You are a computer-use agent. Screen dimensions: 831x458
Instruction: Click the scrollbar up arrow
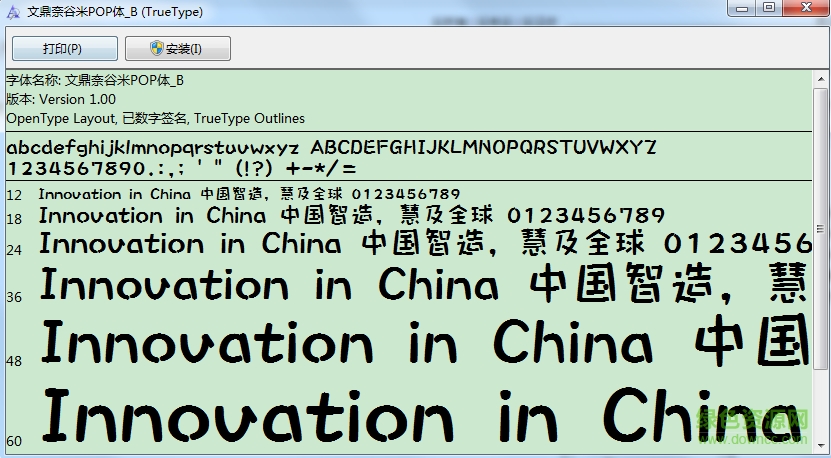[x=821, y=80]
